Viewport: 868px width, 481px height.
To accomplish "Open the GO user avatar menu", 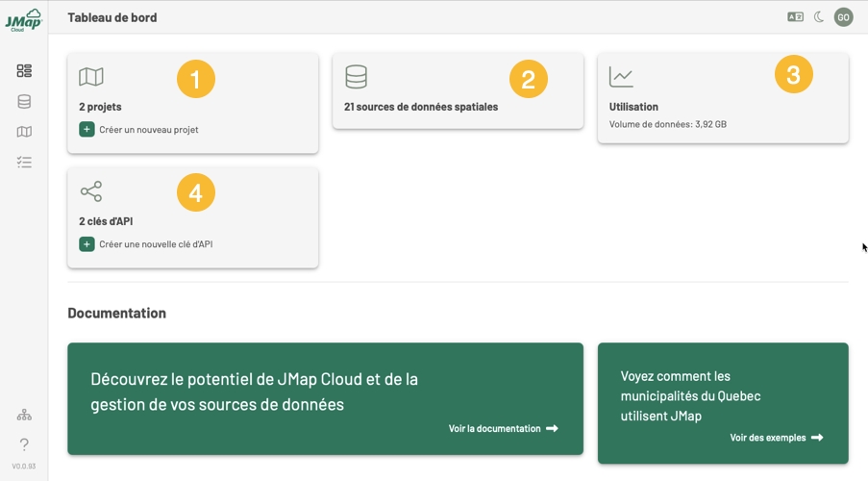I will pyautogui.click(x=843, y=17).
